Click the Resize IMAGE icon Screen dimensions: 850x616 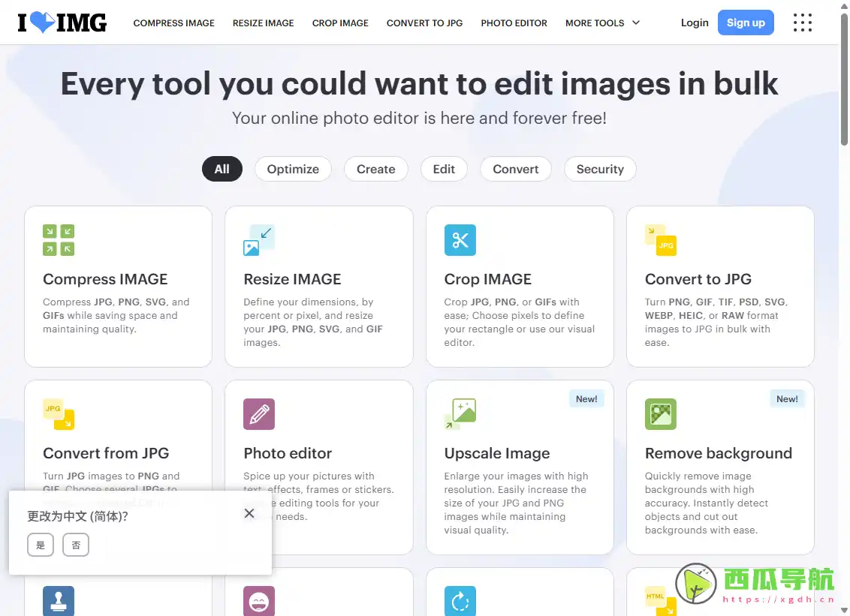[x=259, y=240]
